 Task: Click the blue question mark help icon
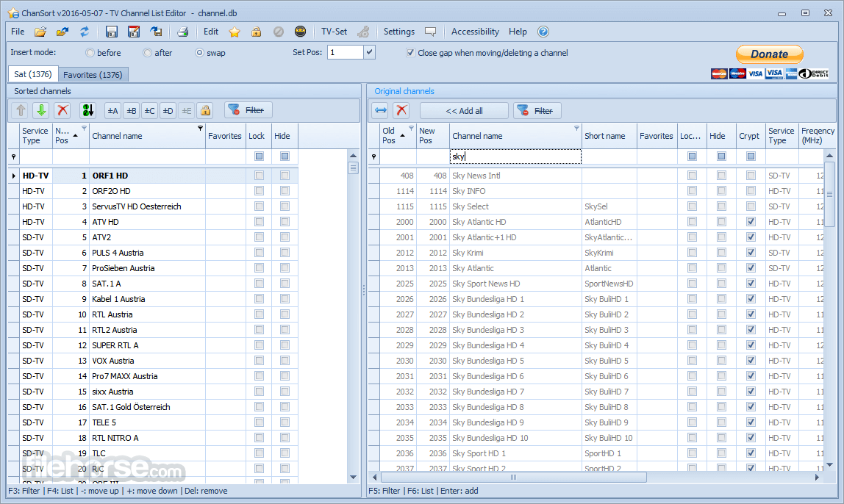pos(543,32)
